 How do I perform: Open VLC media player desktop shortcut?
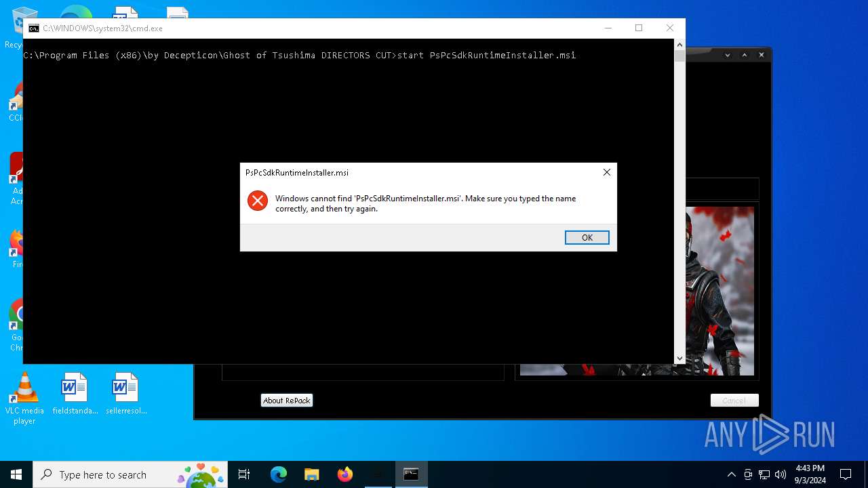[x=24, y=399]
